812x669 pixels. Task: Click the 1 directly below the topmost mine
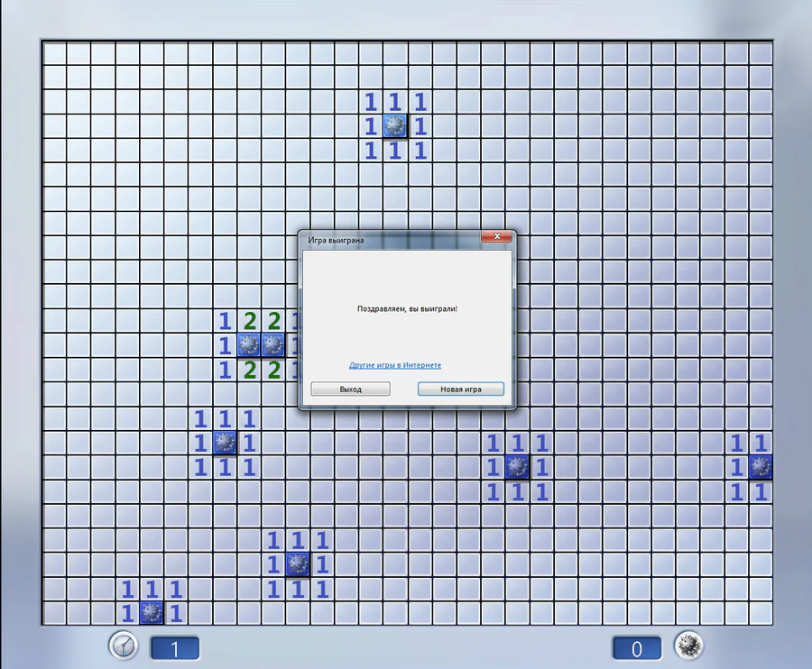coord(395,151)
